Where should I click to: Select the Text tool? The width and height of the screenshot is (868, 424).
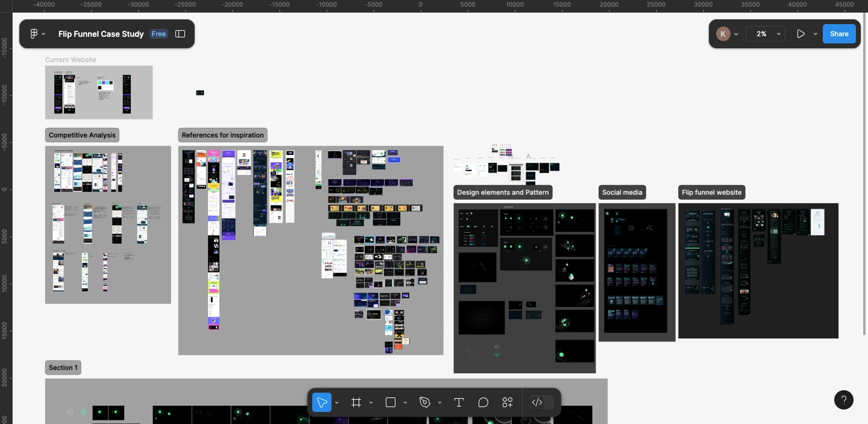click(x=459, y=402)
